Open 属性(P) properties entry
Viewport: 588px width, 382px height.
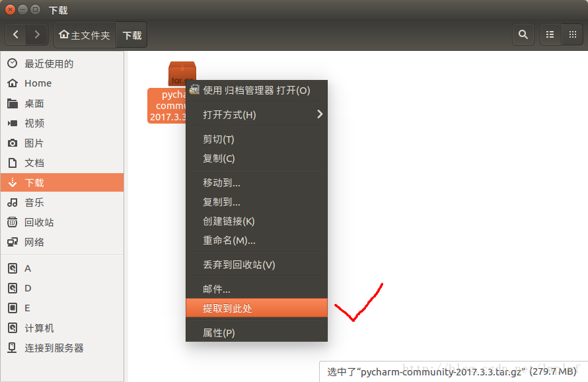(256, 332)
